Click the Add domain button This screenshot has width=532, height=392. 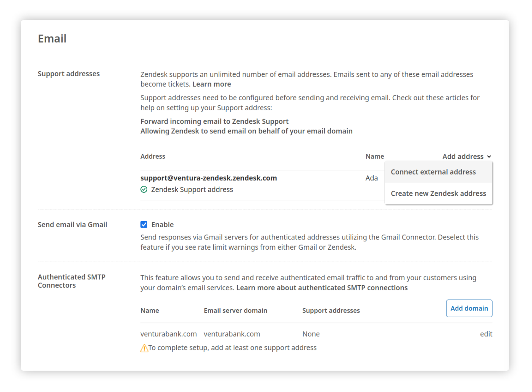pyautogui.click(x=469, y=308)
